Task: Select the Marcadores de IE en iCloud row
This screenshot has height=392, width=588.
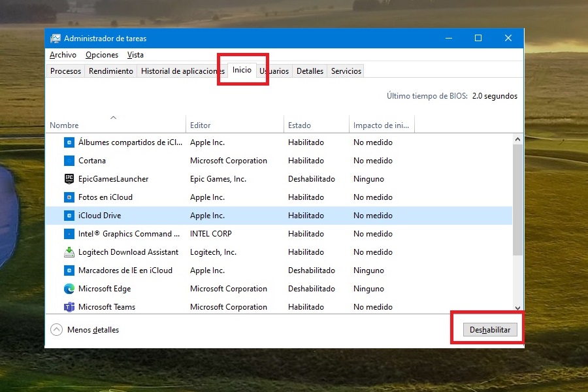Action: click(x=196, y=270)
